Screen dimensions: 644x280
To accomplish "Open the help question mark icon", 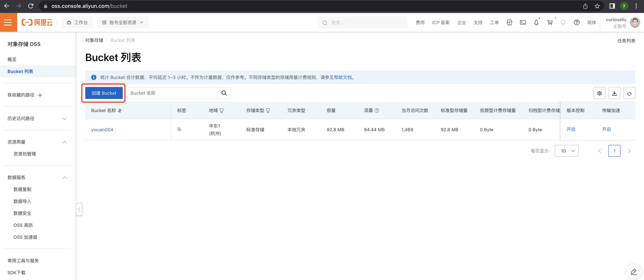I will 577,22.
